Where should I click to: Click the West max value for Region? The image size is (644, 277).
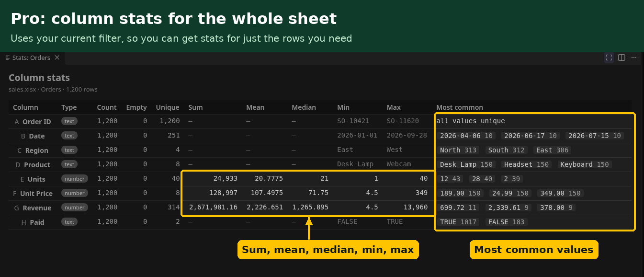395,150
